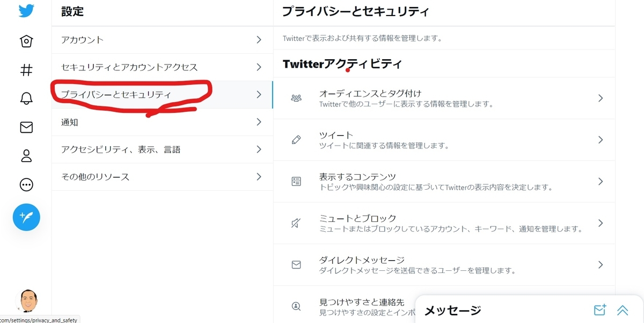Viewport: 644px width, 323px height.
Task: Open セキュリティとアカウントアクセス settings
Action: click(162, 67)
